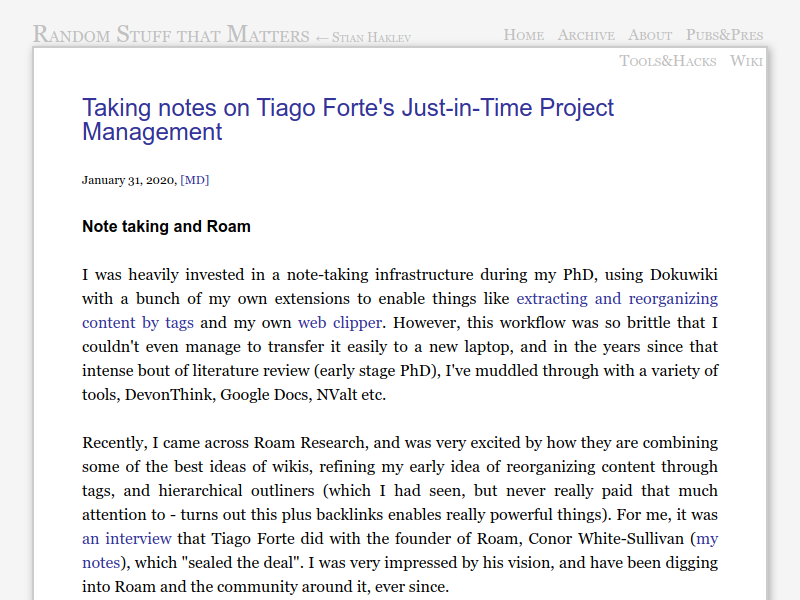Image resolution: width=800 pixels, height=600 pixels.
Task: Open the 'web clipper' link
Action: 339,322
